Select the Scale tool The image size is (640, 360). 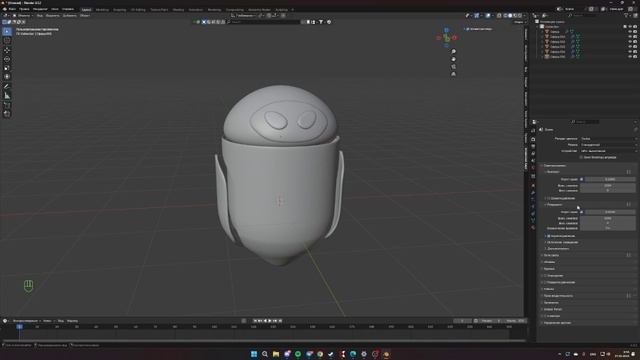[7, 68]
